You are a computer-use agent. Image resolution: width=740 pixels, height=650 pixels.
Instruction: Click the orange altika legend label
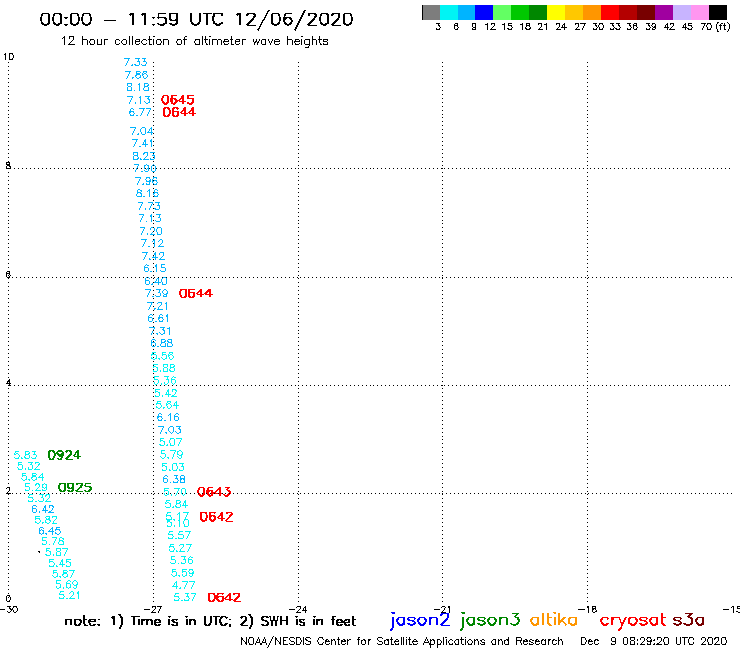tap(553, 619)
